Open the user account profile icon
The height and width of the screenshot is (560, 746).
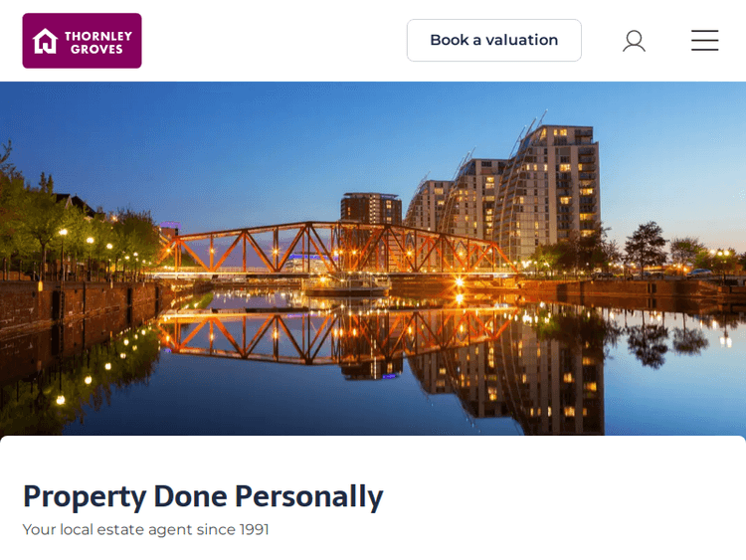click(x=634, y=41)
